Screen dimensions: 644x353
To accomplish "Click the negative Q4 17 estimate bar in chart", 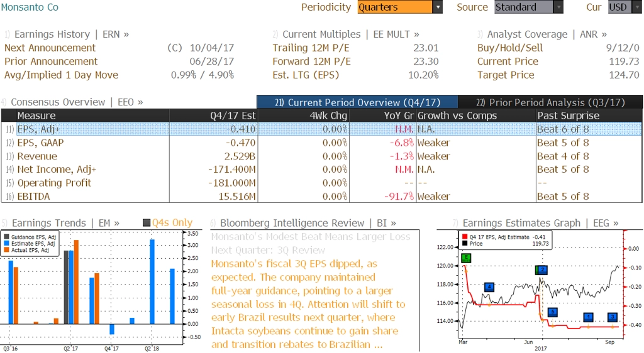I will (x=112, y=329).
